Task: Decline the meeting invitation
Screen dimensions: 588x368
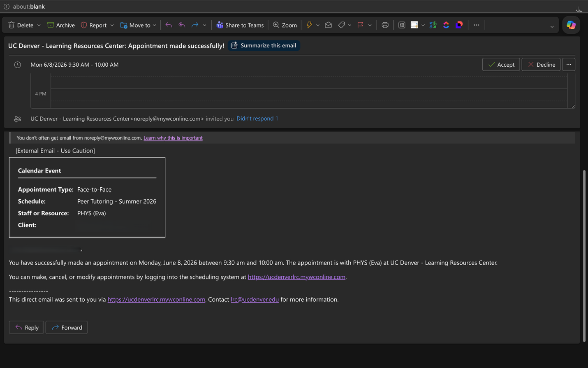Action: click(x=541, y=65)
